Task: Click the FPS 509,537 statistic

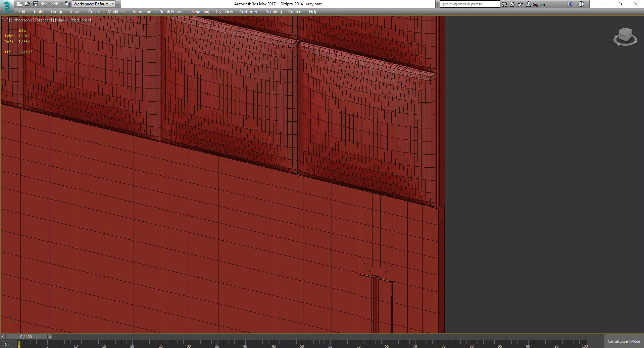Action: coord(18,52)
